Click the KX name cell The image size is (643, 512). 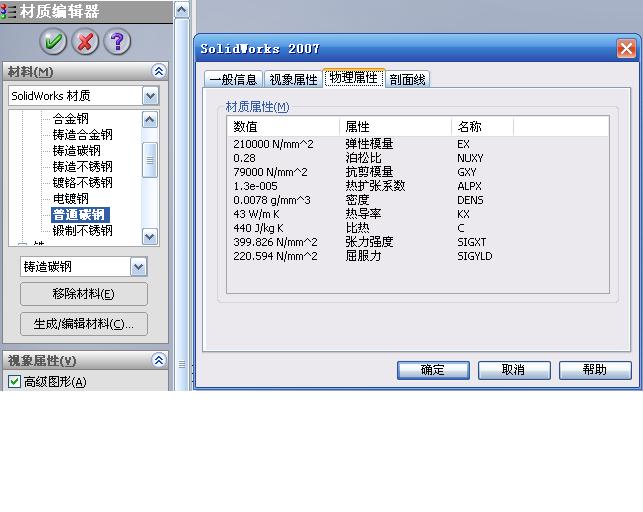click(x=463, y=214)
